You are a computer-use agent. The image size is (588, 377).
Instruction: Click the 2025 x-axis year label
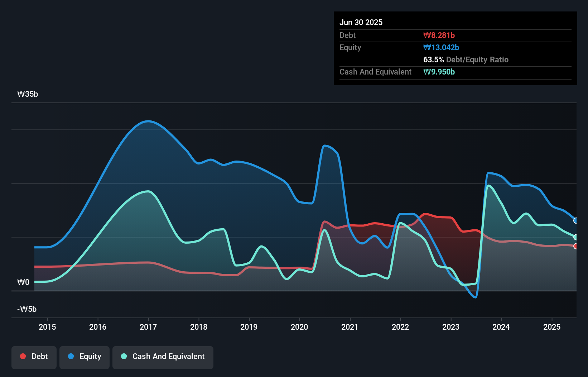552,327
